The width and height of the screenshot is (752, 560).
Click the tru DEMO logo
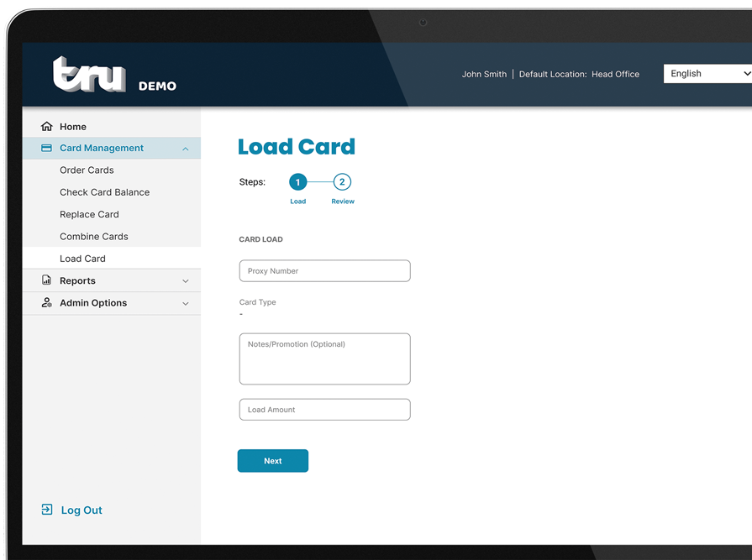(x=113, y=76)
